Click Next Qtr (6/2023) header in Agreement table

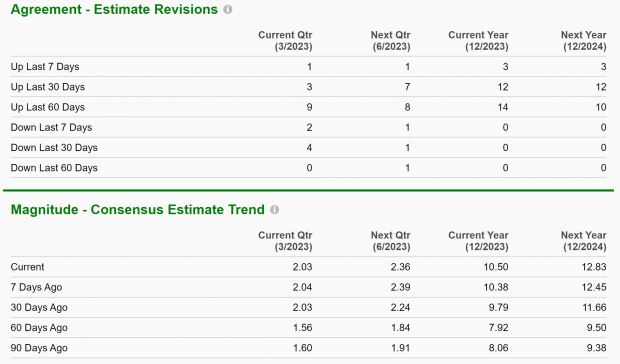(x=391, y=41)
